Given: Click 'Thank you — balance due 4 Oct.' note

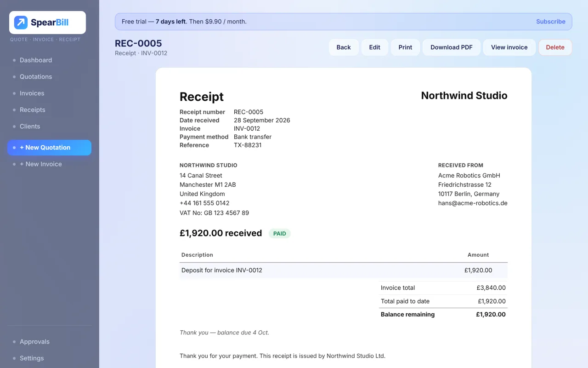Looking at the screenshot, I should [224, 333].
